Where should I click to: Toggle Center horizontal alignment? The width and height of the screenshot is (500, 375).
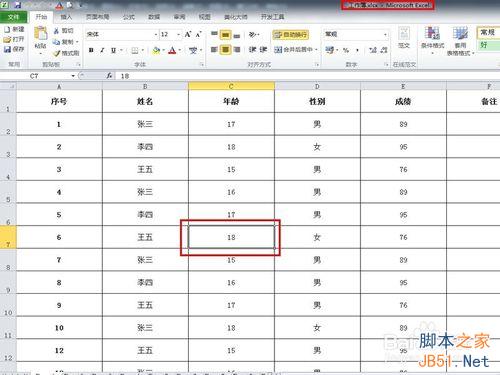(x=226, y=50)
